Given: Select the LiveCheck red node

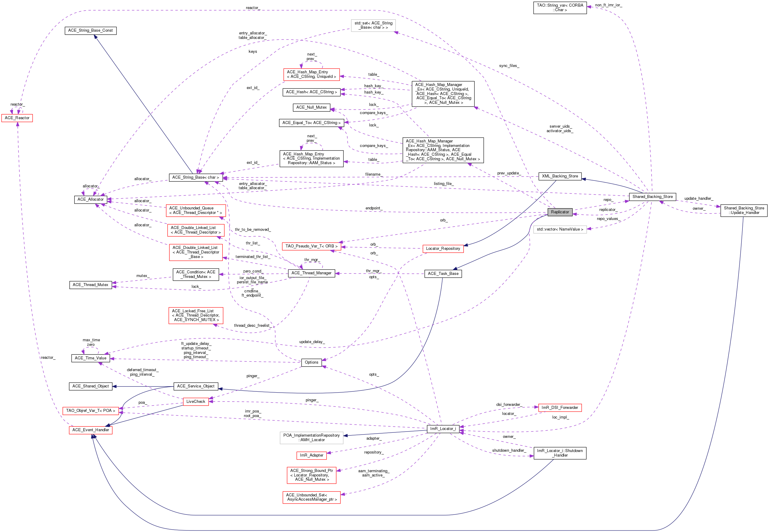Looking at the screenshot, I should [196, 402].
